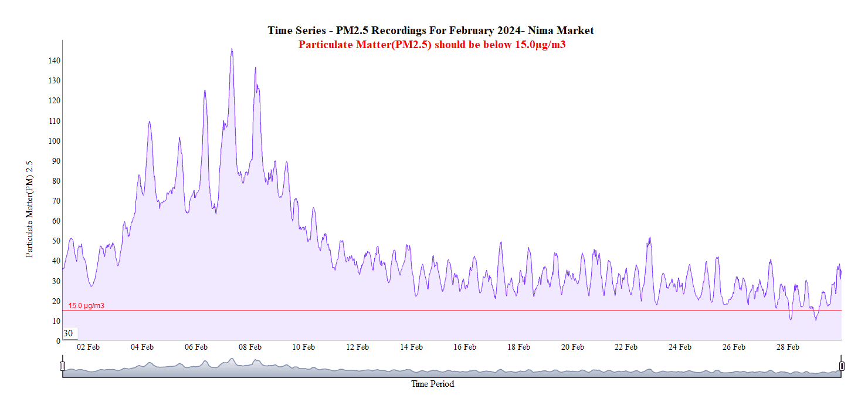Viewport: 868px width, 412px height.
Task: Click the "10 Feb" x-axis label
Action: pos(303,347)
